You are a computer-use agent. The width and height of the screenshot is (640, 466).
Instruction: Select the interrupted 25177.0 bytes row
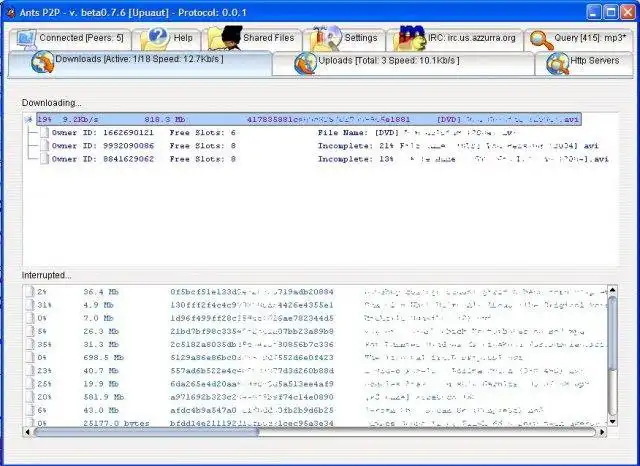pyautogui.click(x=316, y=423)
